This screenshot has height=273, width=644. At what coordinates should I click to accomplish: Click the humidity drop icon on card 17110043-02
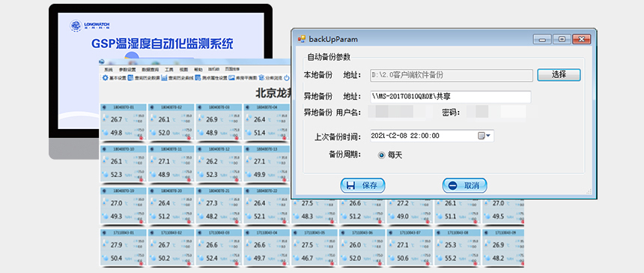point(154,259)
